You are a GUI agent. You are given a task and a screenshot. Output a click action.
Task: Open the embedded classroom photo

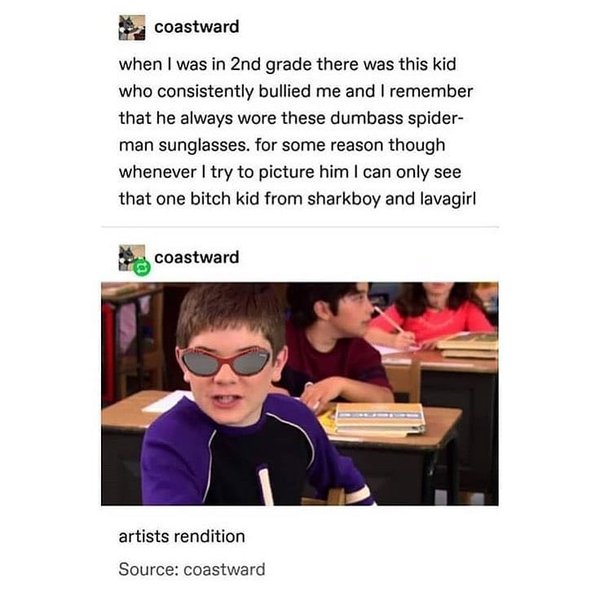(x=300, y=394)
